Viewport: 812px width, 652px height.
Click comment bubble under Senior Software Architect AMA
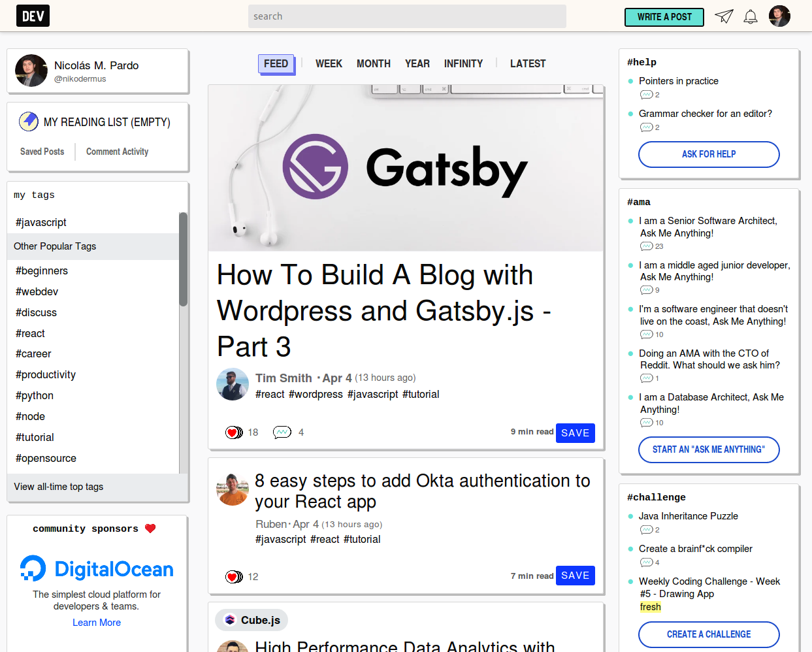(x=646, y=246)
